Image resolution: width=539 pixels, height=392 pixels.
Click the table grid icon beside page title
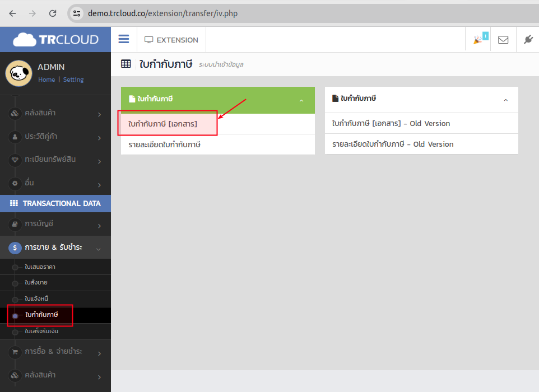(126, 63)
